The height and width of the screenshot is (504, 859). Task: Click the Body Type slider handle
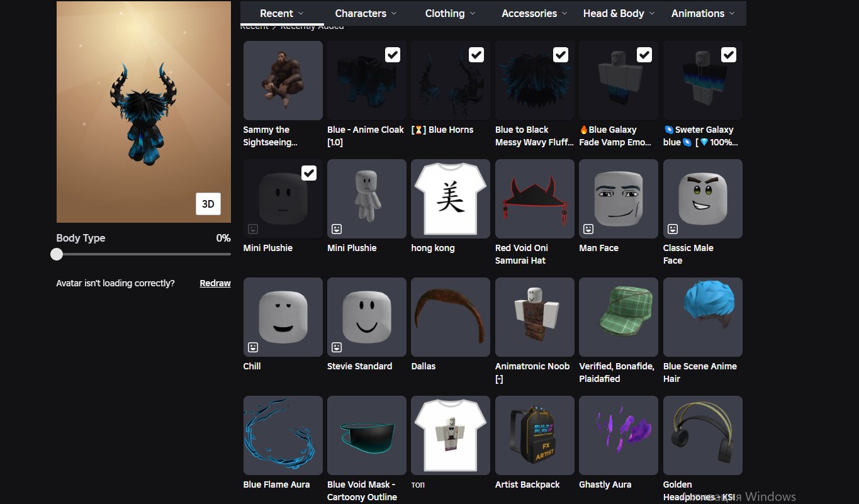pyautogui.click(x=57, y=254)
